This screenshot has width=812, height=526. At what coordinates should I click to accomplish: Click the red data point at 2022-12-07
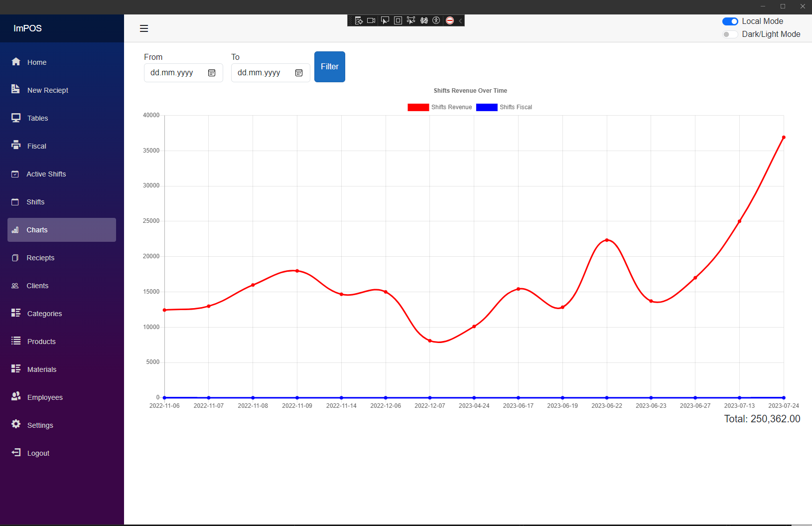point(430,341)
